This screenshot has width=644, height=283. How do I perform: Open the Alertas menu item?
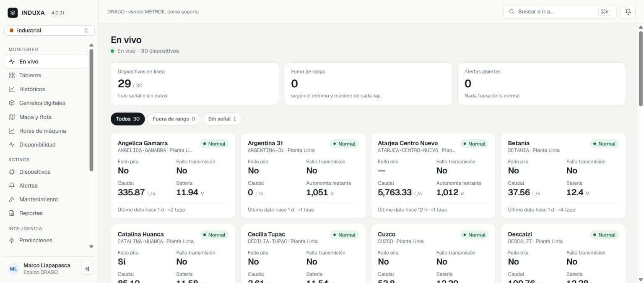coord(28,186)
